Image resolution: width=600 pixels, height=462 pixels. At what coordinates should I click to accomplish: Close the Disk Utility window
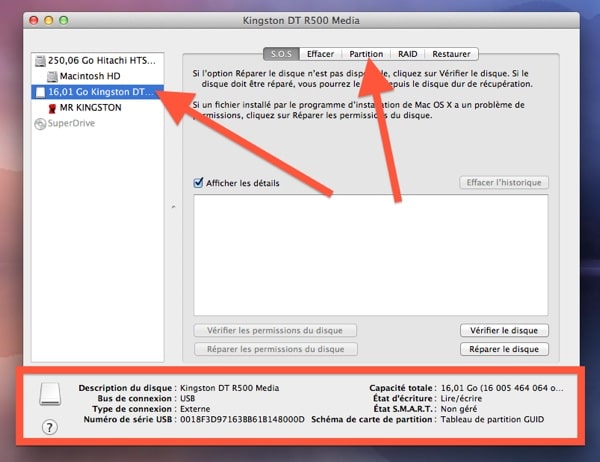click(x=34, y=20)
